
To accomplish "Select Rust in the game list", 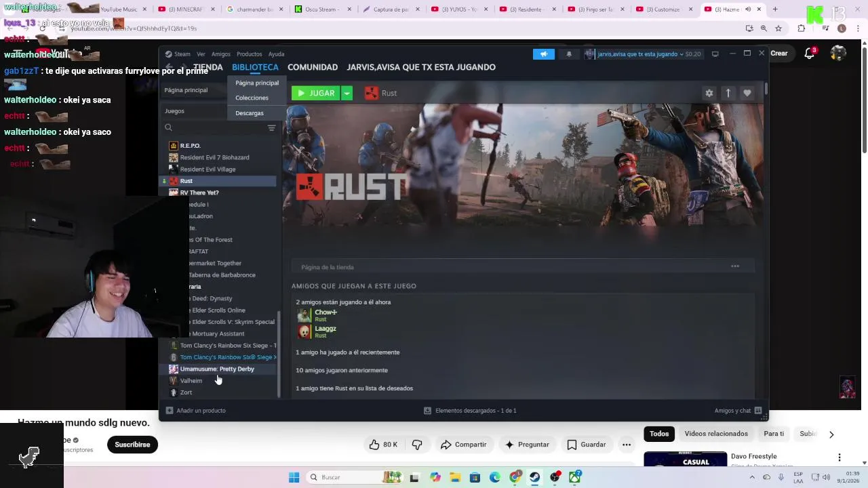I will tap(218, 181).
